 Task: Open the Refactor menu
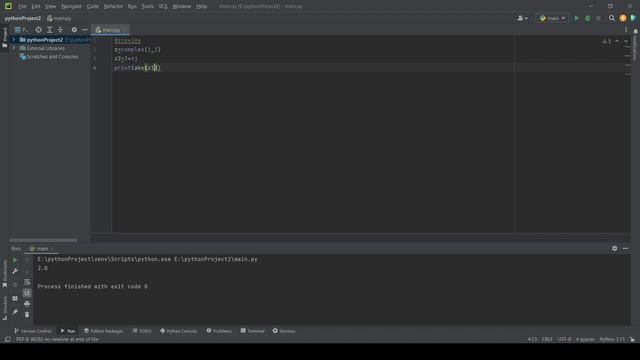click(113, 7)
